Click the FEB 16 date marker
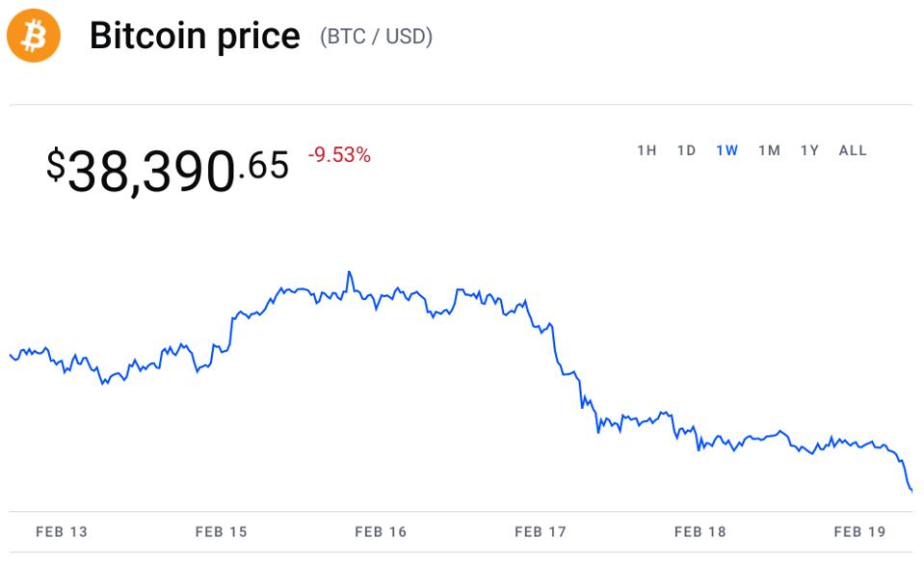924x566 pixels. coord(381,531)
